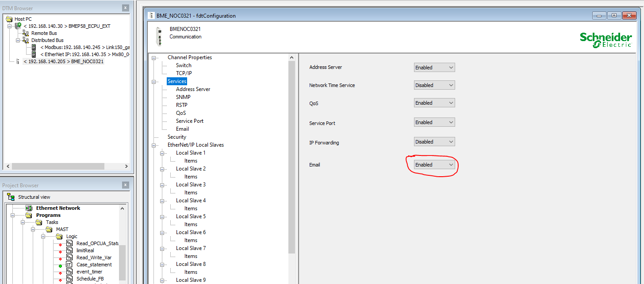Viewport: 644px width, 284px height.
Task: Collapse the Programs folder node
Action: tap(13, 216)
